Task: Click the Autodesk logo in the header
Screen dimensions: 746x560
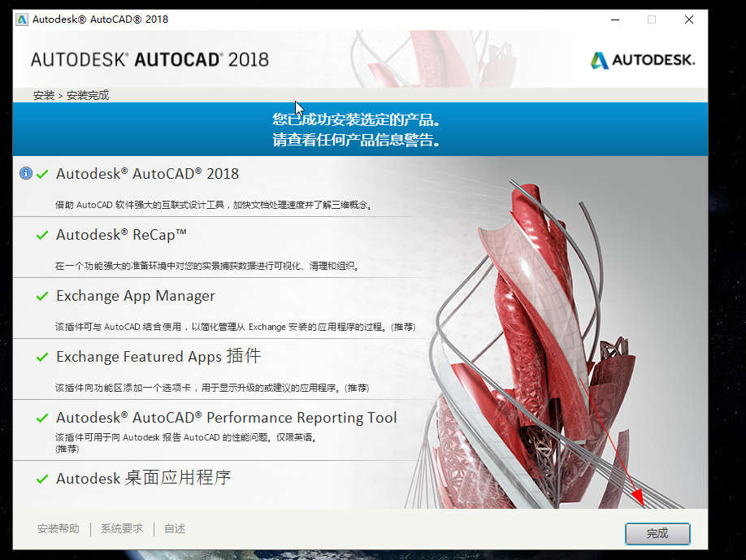Action: pos(643,60)
